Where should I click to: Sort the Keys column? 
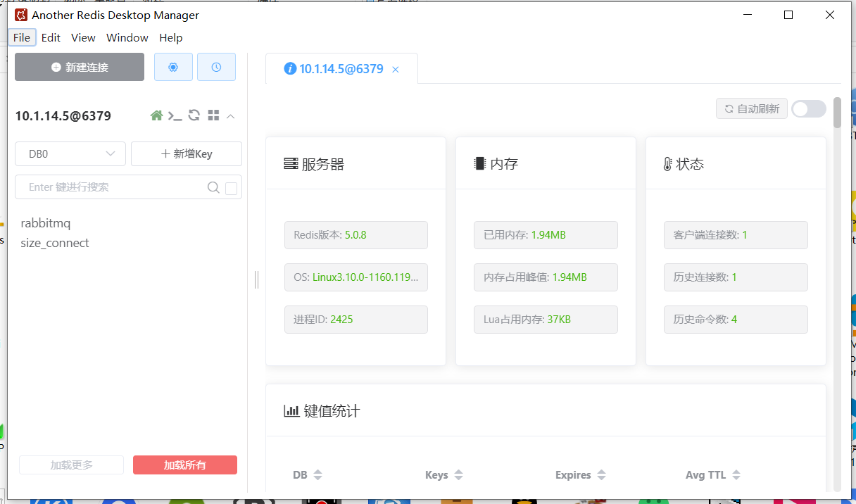[x=459, y=475]
